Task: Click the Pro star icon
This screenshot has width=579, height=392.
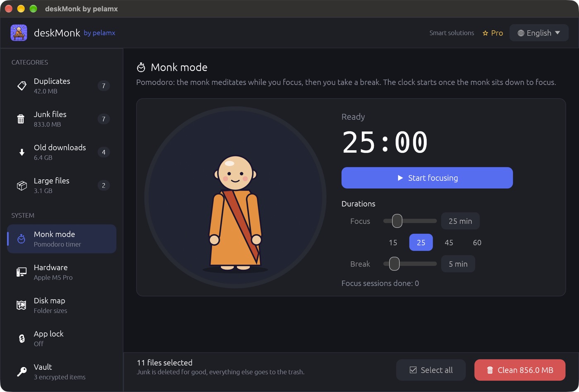Action: (x=486, y=33)
